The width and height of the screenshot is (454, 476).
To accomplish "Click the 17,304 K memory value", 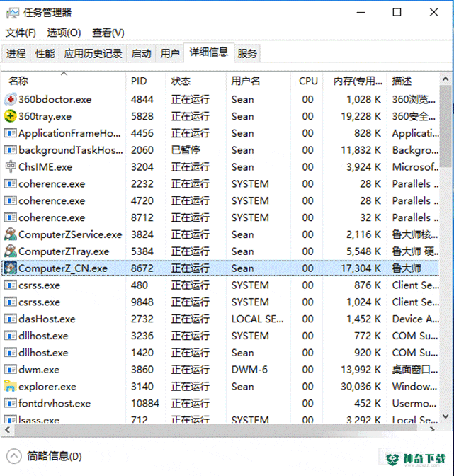I will [x=361, y=268].
